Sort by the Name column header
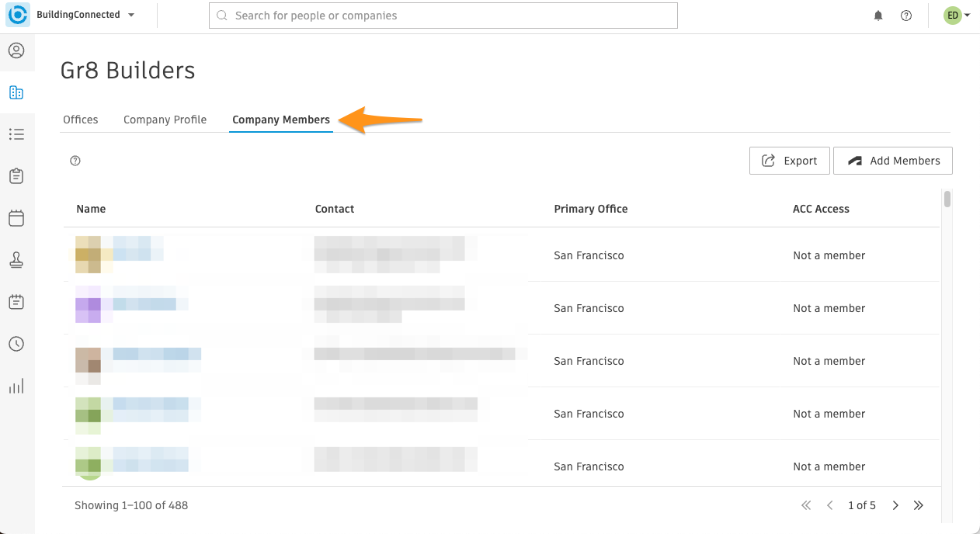Viewport: 980px width, 534px height. coord(91,209)
